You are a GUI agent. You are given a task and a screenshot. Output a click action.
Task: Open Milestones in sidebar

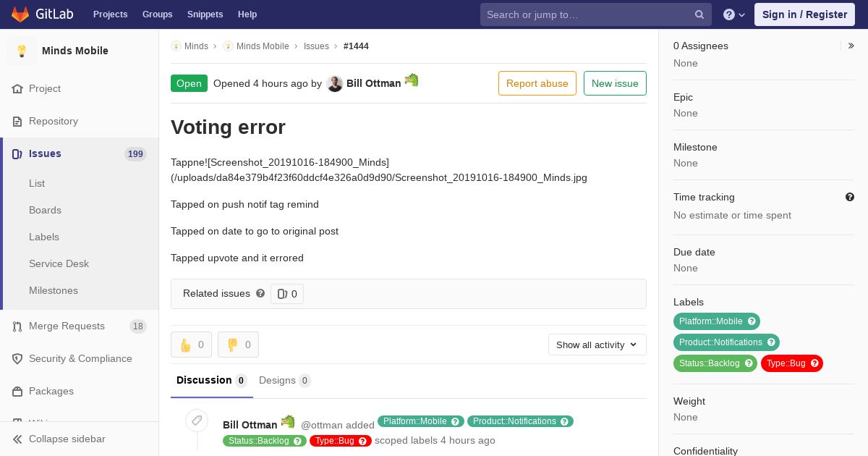[54, 291]
